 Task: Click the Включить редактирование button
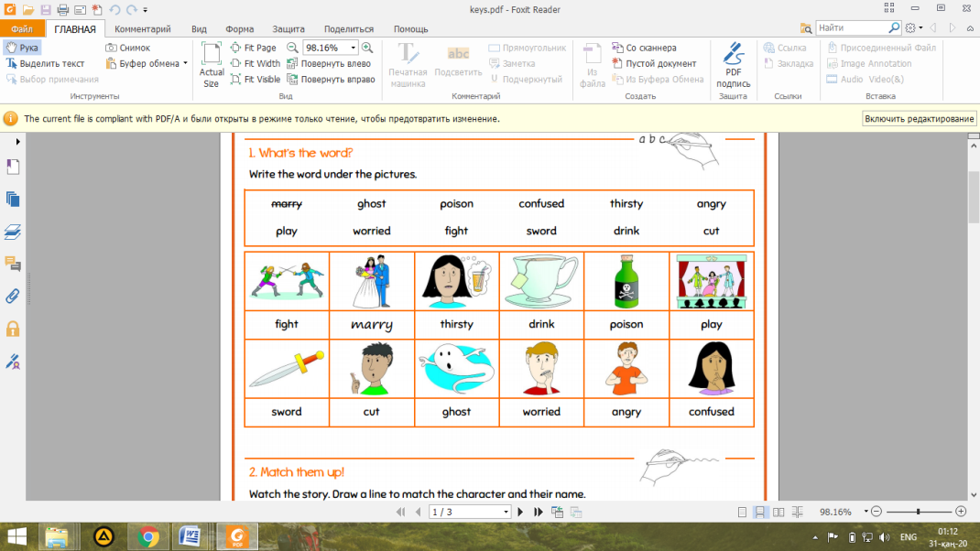point(919,119)
